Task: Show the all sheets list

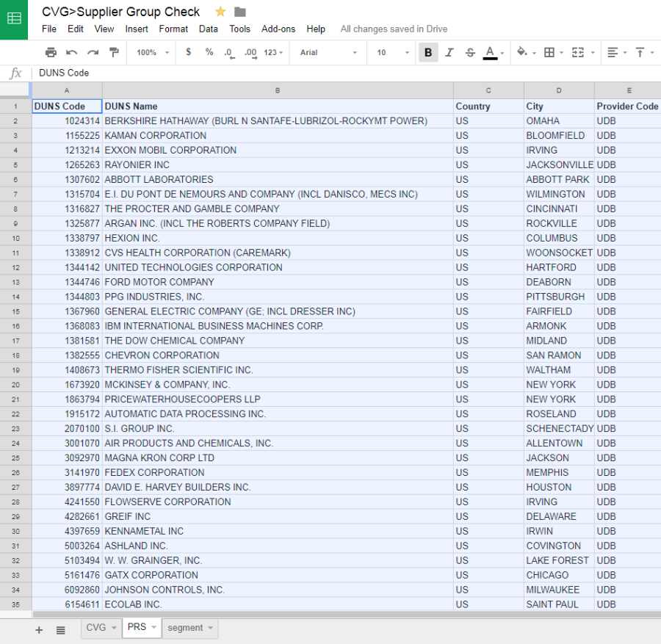Action: [61, 630]
